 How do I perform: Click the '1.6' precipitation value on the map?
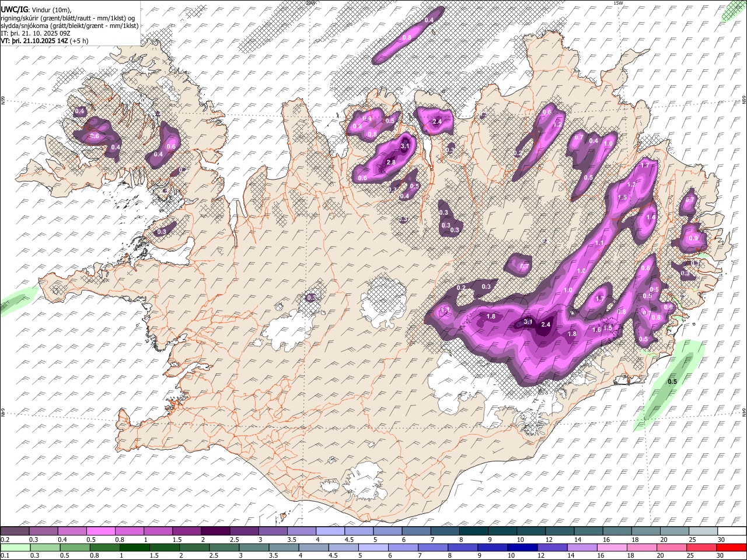coord(596,330)
